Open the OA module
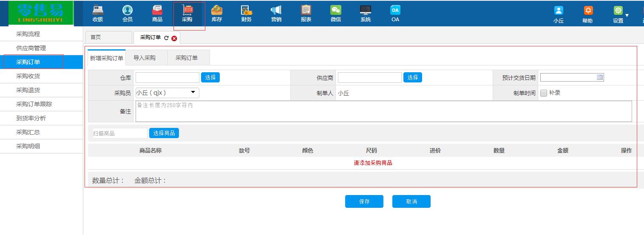The height and width of the screenshot is (235, 644). click(x=395, y=14)
